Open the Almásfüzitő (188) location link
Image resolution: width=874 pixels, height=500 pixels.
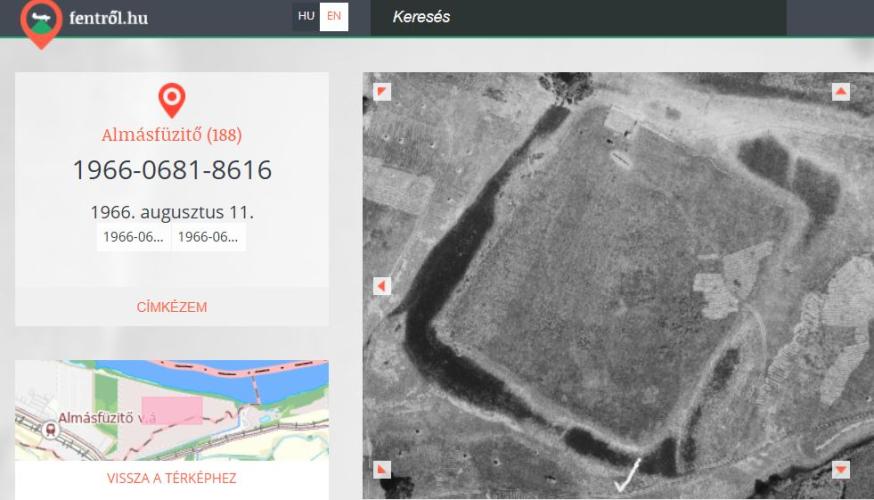coord(172,135)
